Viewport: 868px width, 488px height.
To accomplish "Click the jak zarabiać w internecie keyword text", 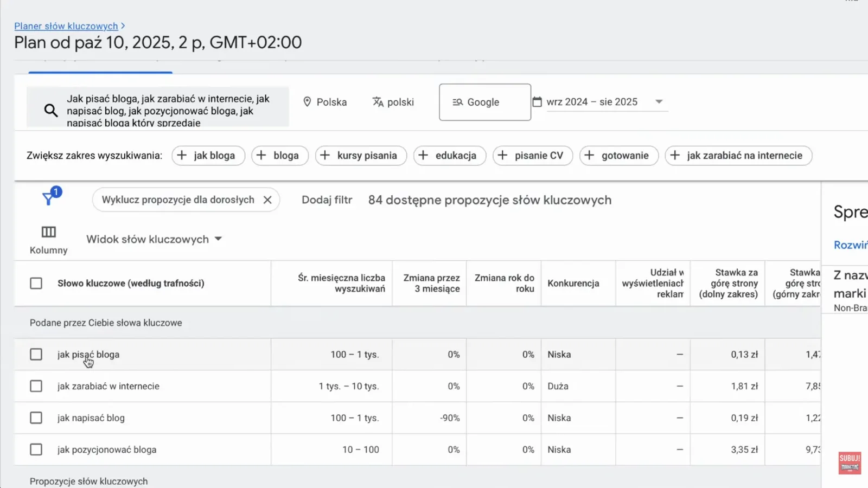I will (x=108, y=386).
